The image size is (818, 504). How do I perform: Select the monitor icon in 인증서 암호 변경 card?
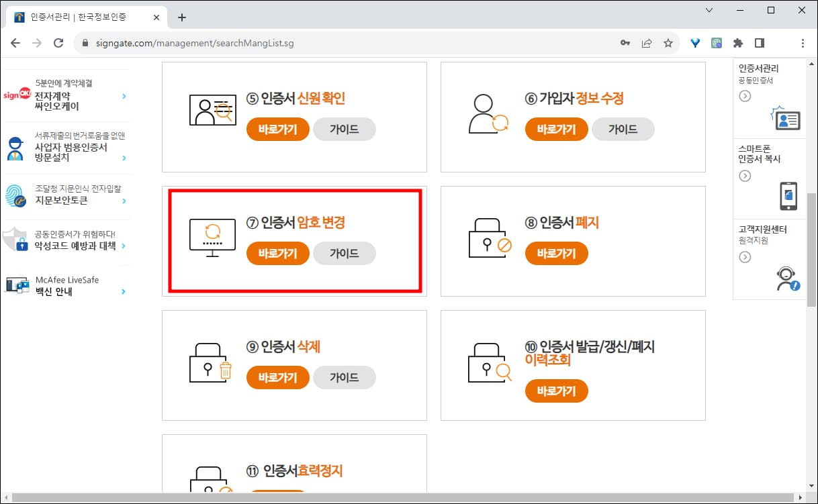[x=212, y=236]
